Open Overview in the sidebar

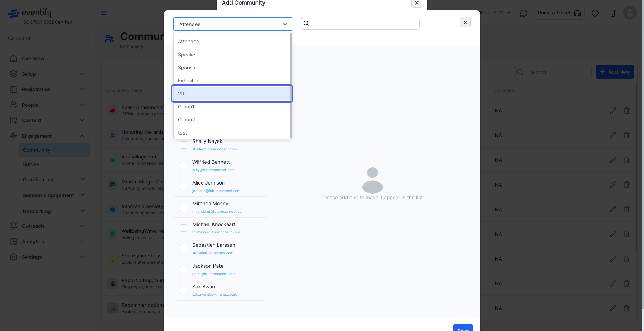33,58
